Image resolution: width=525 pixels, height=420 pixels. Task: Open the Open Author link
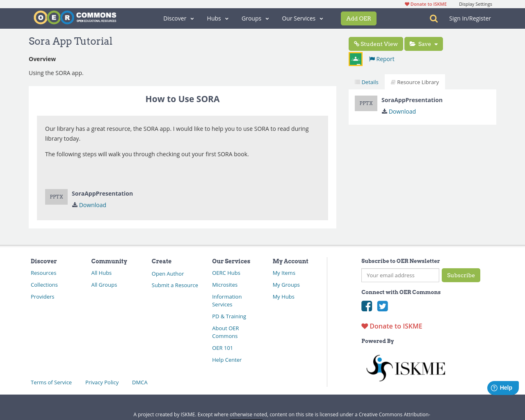point(168,274)
